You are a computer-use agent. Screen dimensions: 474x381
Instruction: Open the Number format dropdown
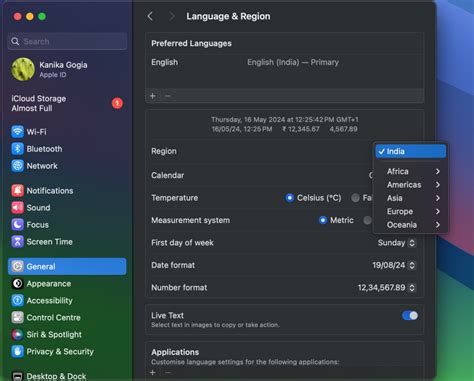coord(386,287)
